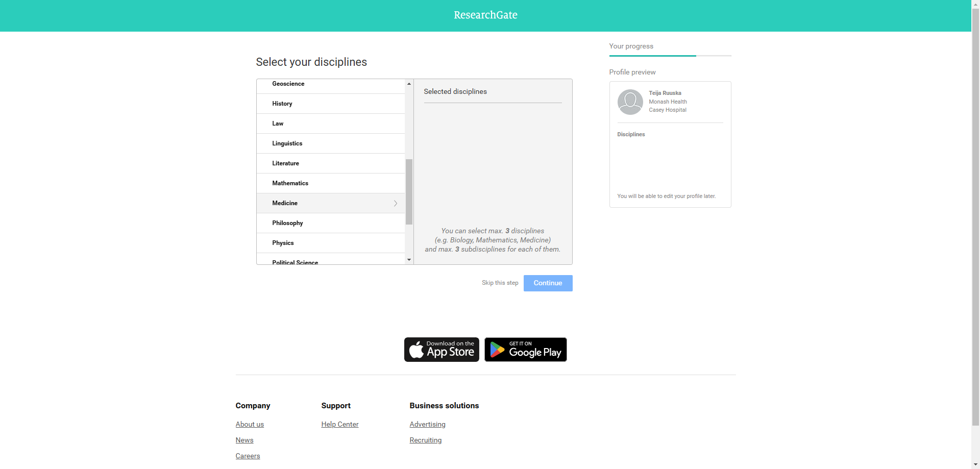Expand Medicine subdisciplines with the chevron
Screen dimensions: 980x469
396,203
